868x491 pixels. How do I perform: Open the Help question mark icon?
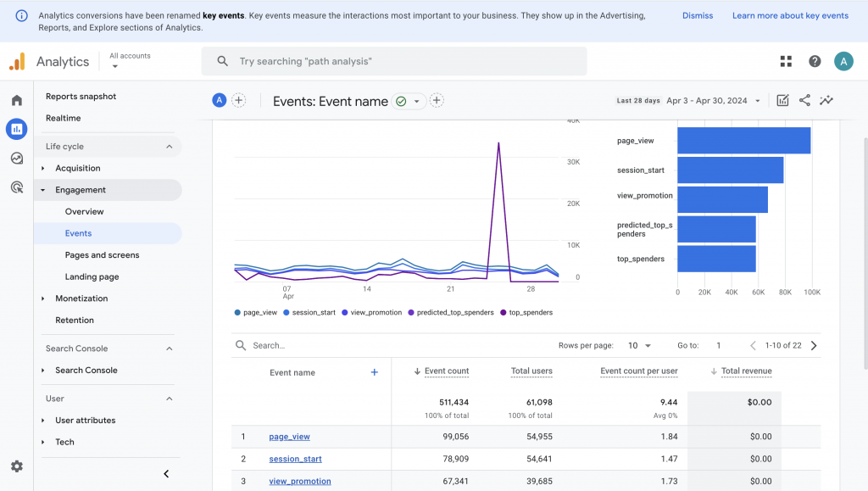point(815,61)
